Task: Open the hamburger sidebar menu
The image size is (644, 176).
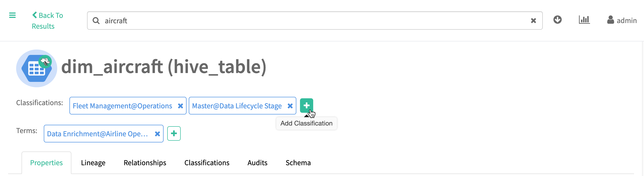Action: [12, 15]
